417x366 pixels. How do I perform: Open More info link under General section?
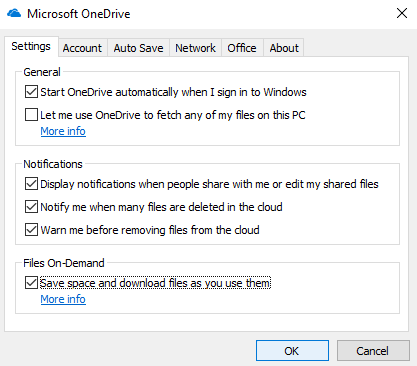click(x=63, y=131)
